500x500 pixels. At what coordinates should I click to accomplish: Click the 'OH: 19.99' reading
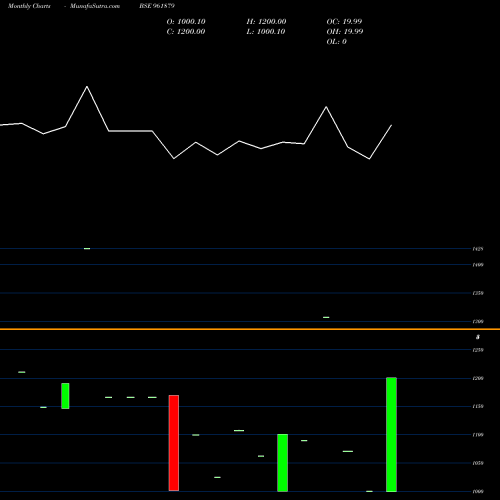(345, 32)
